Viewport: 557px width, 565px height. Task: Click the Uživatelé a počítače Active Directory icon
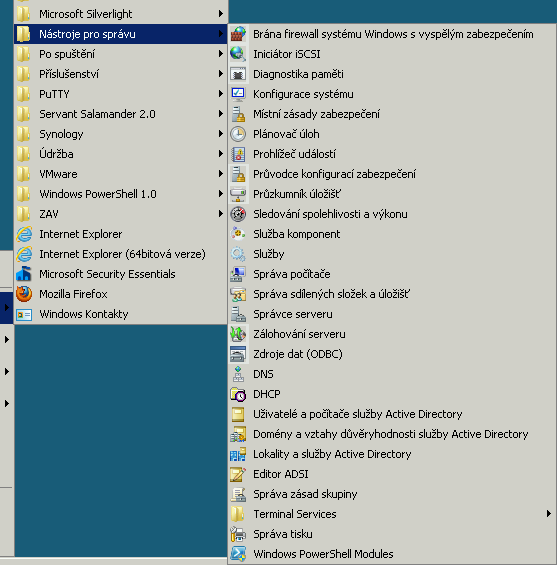pos(238,414)
